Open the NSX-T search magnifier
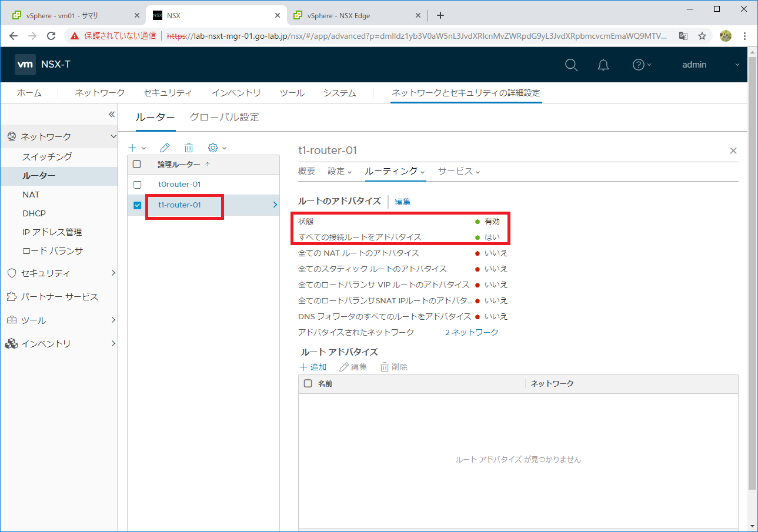The image size is (758, 532). (571, 65)
